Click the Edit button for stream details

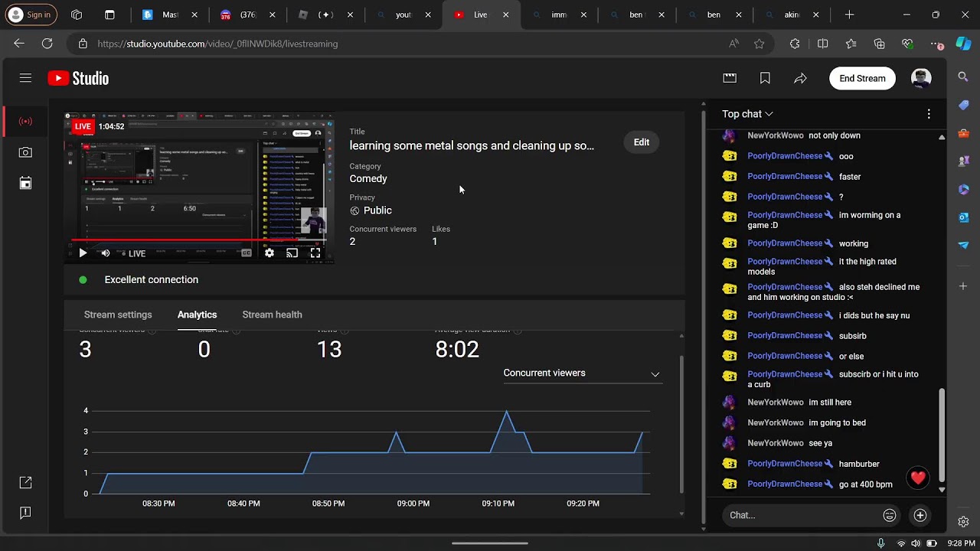[x=642, y=142]
